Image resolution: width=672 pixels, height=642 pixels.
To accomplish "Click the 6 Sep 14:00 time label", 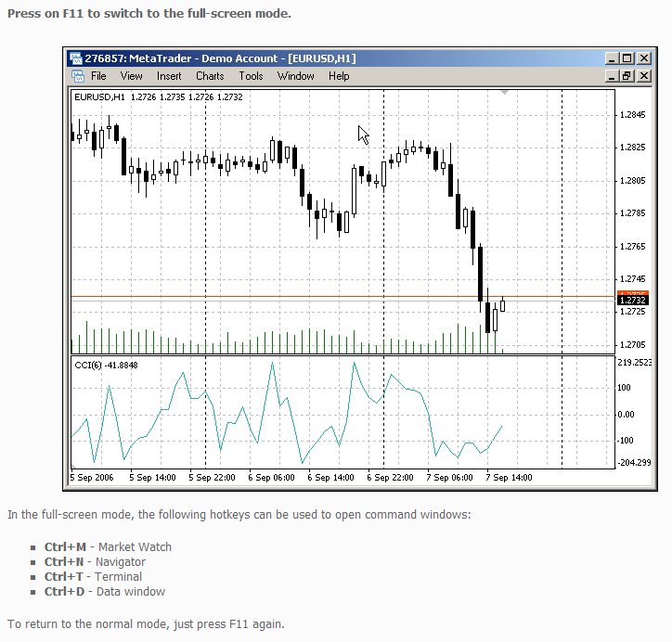I will (x=330, y=478).
